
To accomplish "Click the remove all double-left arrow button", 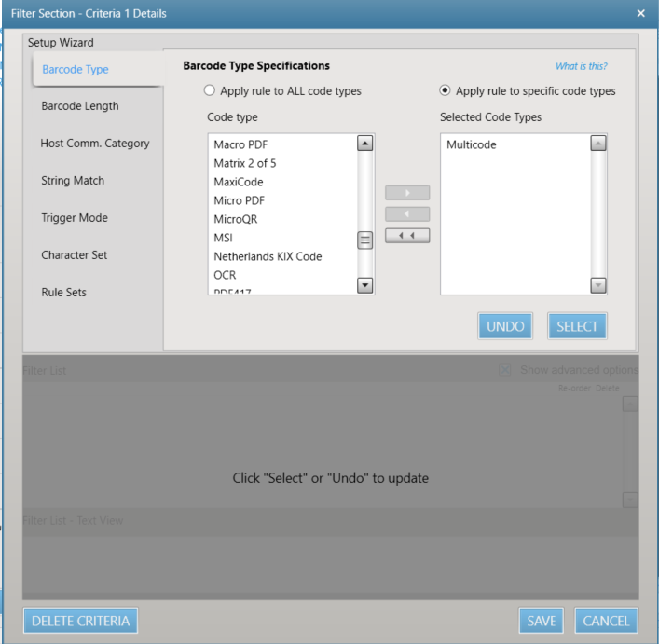I will [x=407, y=235].
